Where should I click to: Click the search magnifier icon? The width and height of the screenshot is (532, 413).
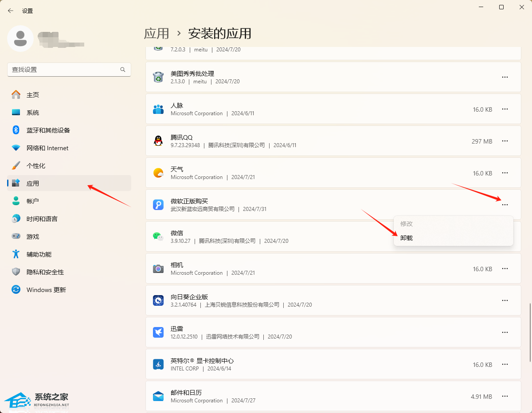click(x=123, y=70)
